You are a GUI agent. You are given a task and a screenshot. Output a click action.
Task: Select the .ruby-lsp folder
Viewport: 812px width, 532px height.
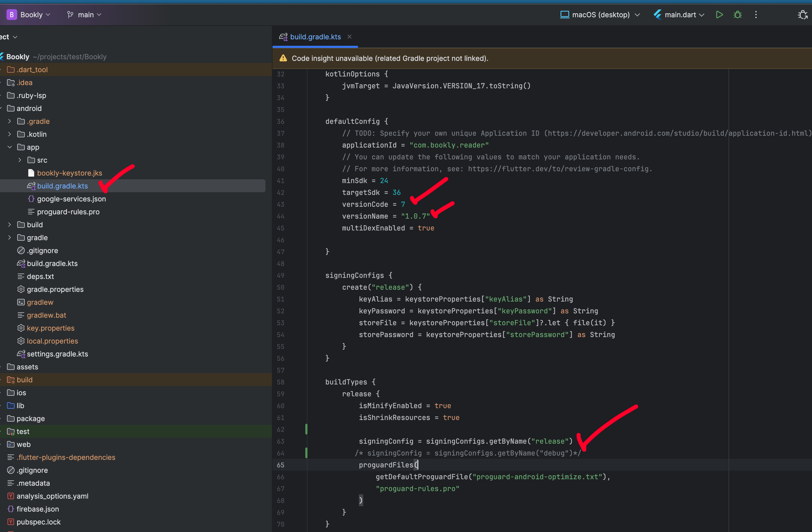tap(31, 96)
